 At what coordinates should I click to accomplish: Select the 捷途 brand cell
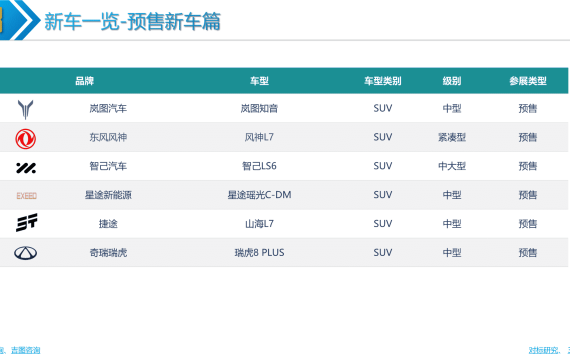[108, 224]
